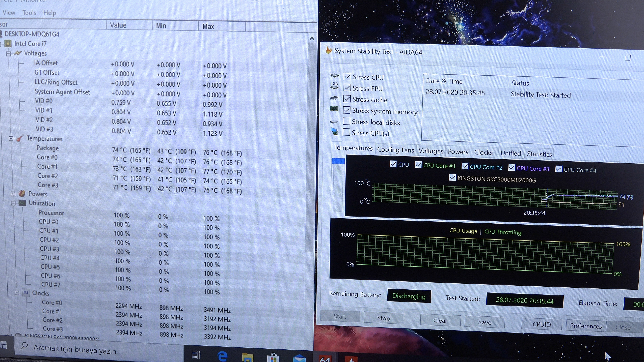Open Microsoft Store from the taskbar
644x362 pixels.
coord(273,357)
